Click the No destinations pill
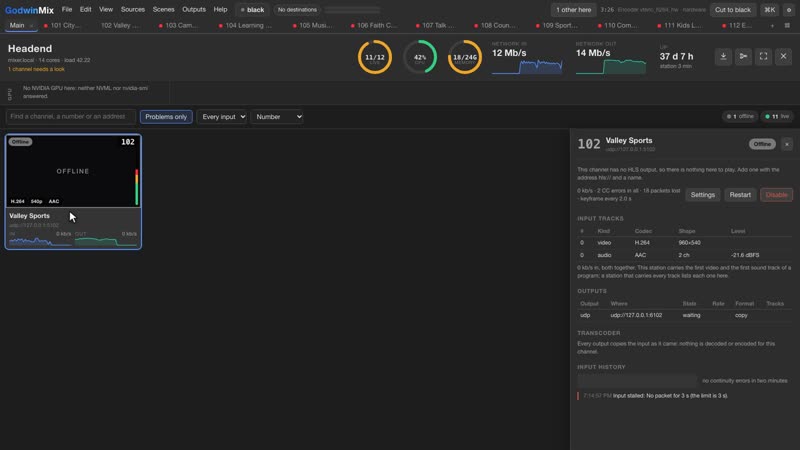The width and height of the screenshot is (800, 450). pos(297,10)
